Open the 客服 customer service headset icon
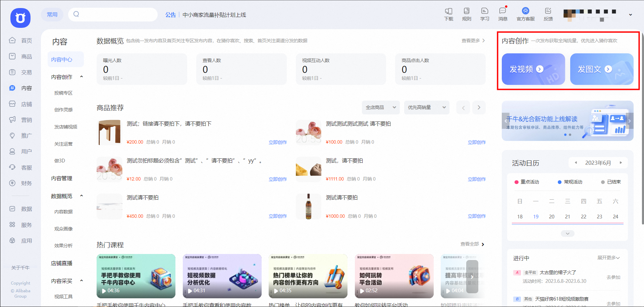Image resolution: width=644 pixels, height=307 pixels. pos(12,167)
